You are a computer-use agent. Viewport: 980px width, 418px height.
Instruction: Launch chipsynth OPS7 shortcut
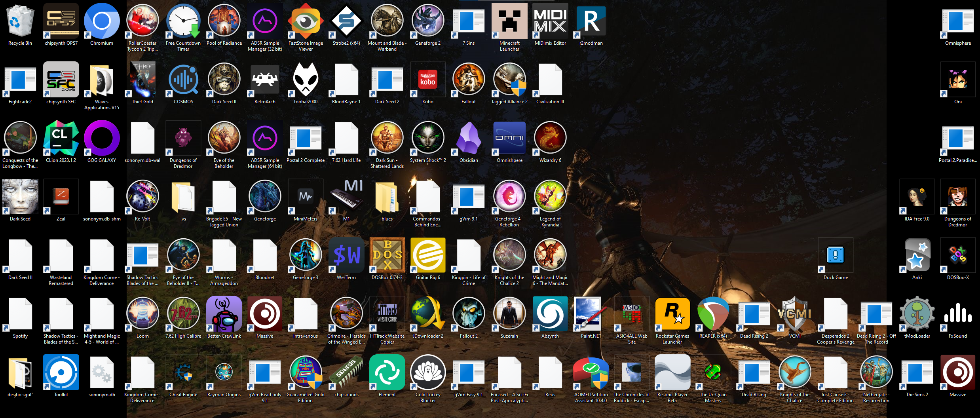[61, 21]
